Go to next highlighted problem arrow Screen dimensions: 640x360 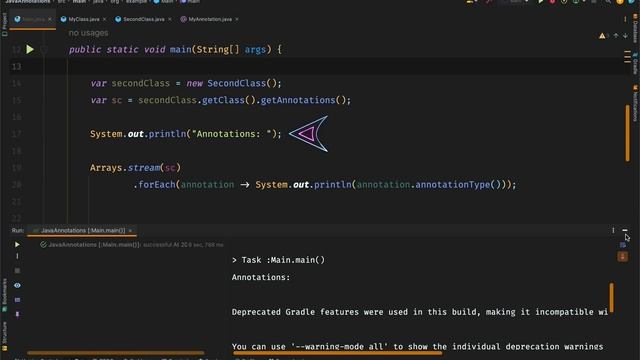[x=625, y=36]
